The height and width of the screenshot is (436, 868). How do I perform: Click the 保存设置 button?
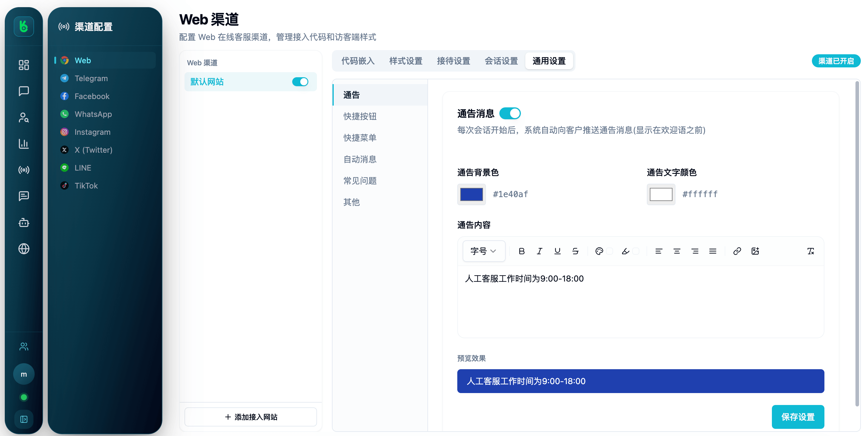pos(798,417)
